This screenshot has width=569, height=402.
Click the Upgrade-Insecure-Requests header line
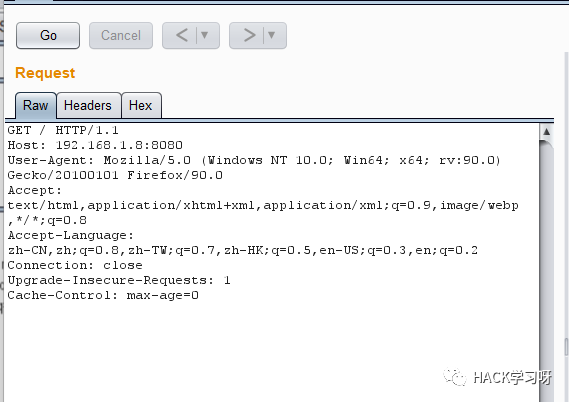point(119,280)
